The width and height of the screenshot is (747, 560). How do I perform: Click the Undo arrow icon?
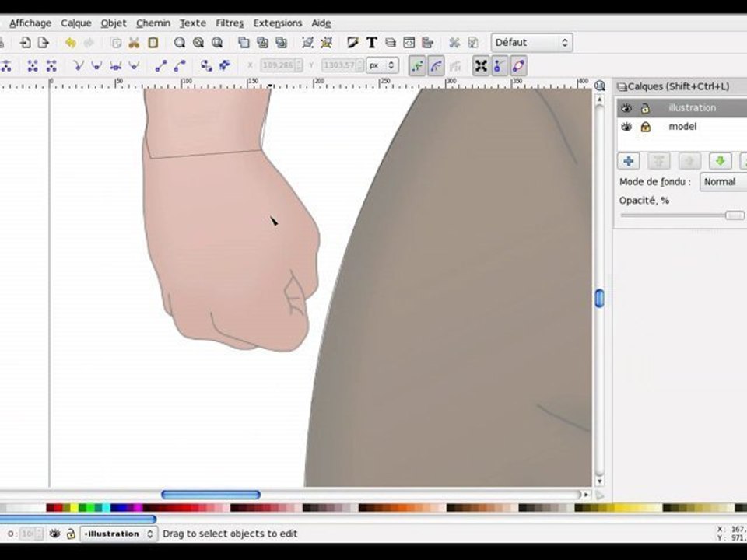pyautogui.click(x=71, y=43)
